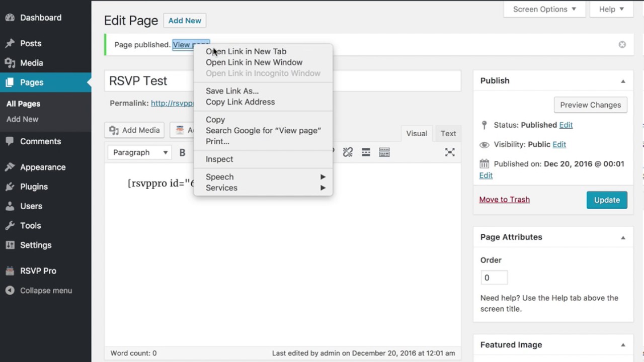
Task: Edit the Status: Published setting
Action: tap(566, 125)
